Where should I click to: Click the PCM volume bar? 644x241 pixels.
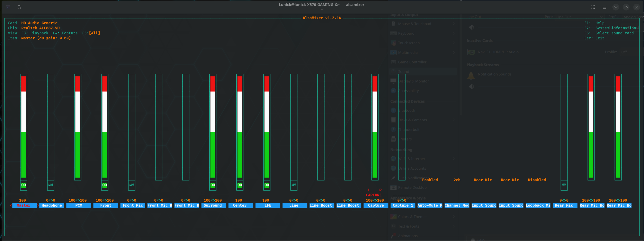coord(77,127)
